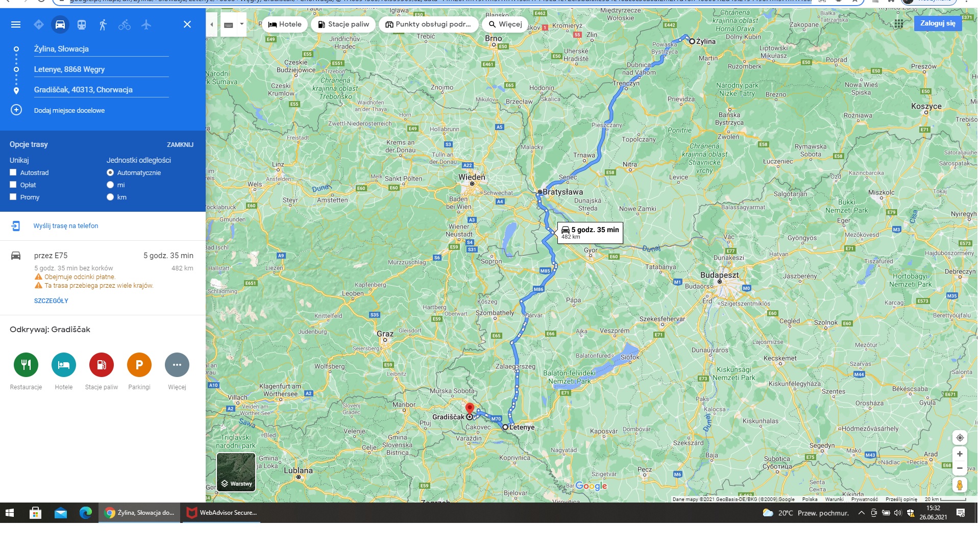Zoom in the map with plus
The height and width of the screenshot is (551, 980).
pos(960,454)
